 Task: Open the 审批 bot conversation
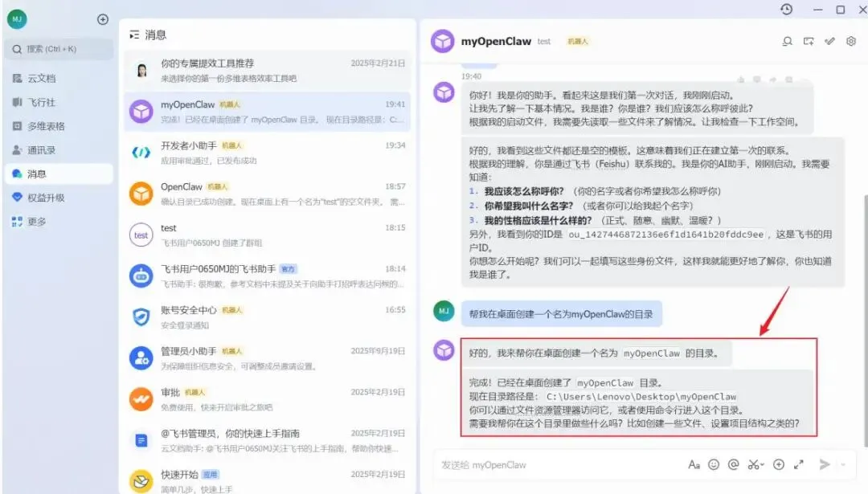click(x=268, y=399)
